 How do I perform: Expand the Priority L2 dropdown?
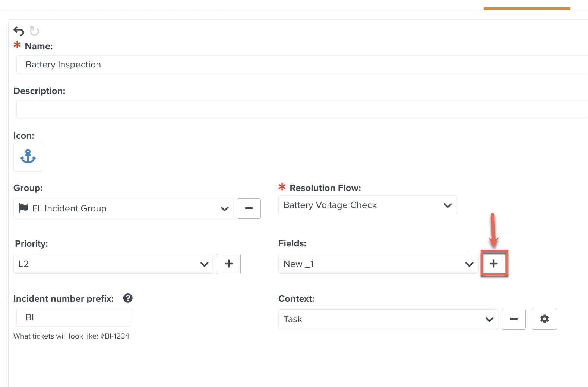pos(204,264)
